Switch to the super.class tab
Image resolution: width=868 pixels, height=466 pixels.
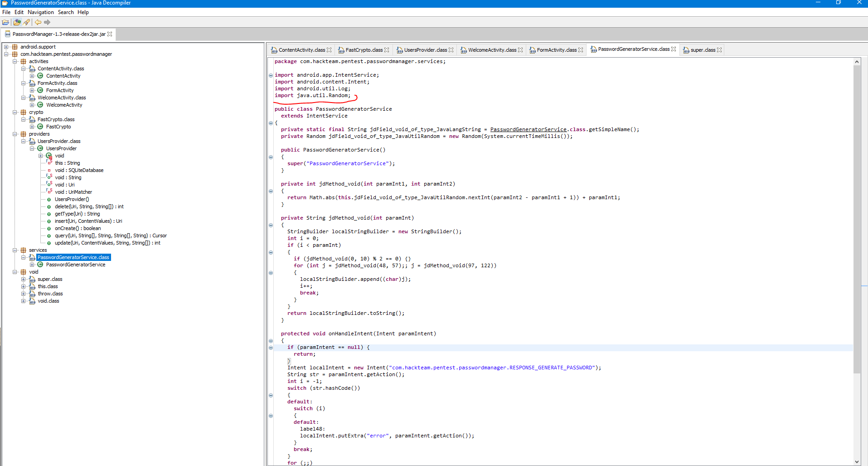pos(703,50)
